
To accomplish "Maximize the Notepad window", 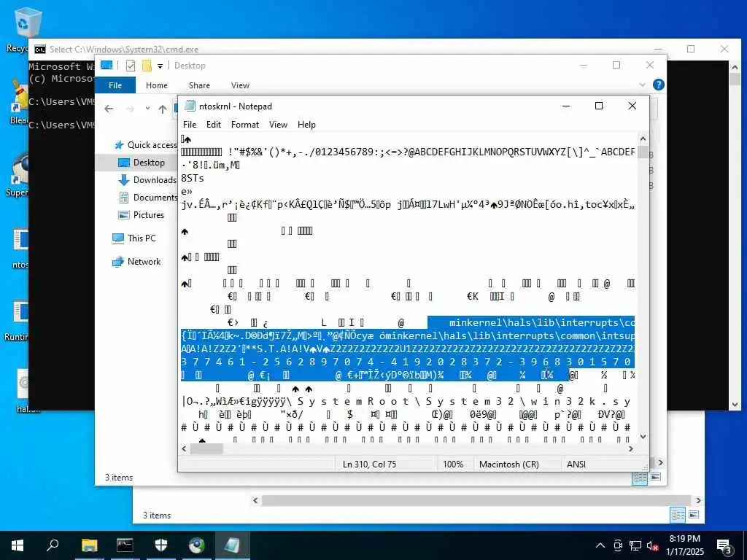I will tap(599, 106).
